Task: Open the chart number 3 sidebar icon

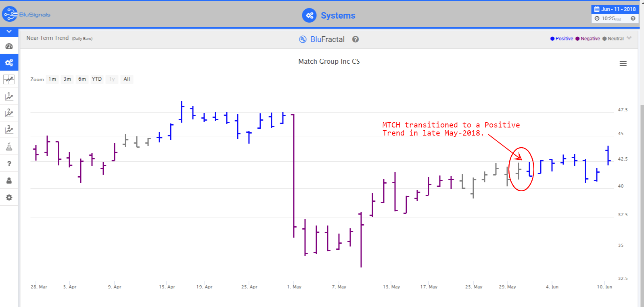Action: (9, 129)
